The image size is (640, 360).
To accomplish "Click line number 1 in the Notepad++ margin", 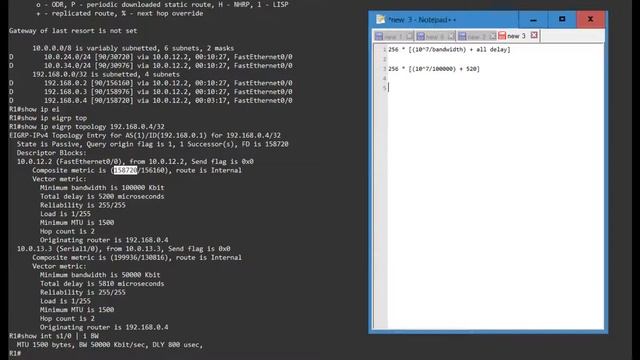I will pyautogui.click(x=384, y=49).
